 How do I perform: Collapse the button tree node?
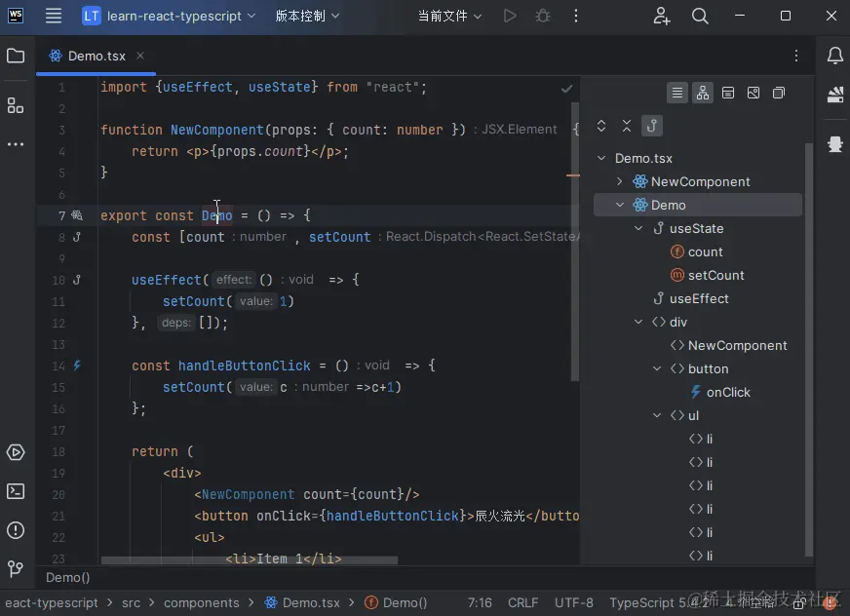656,368
